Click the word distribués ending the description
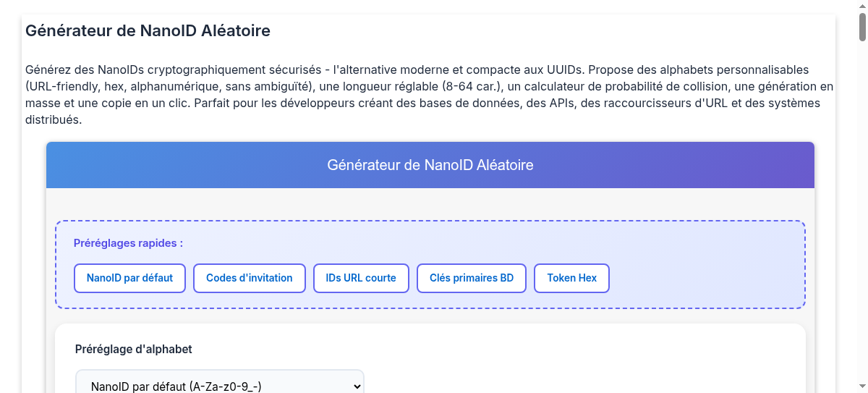The image size is (868, 393). tap(53, 120)
